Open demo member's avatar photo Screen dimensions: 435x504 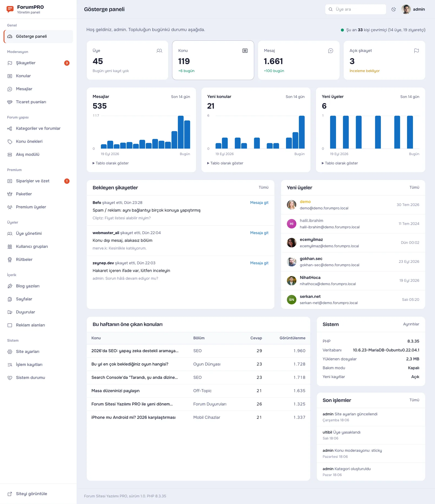291,205
